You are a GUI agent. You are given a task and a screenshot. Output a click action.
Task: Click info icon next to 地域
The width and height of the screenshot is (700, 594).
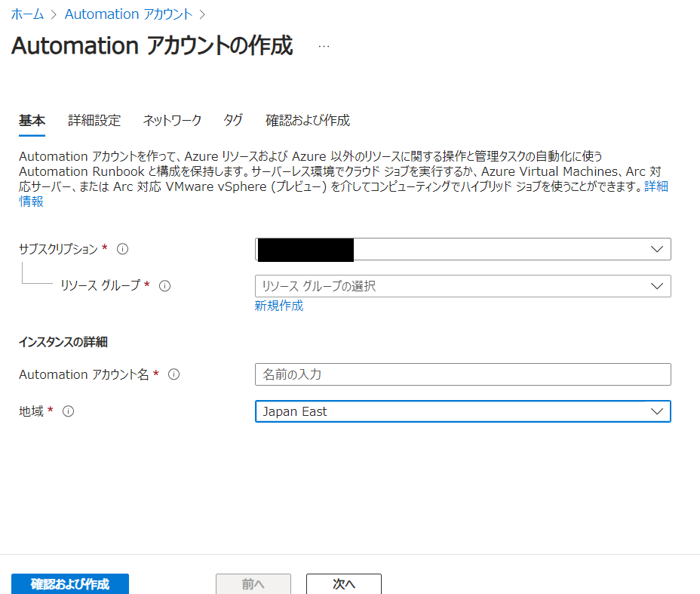pyautogui.click(x=69, y=411)
